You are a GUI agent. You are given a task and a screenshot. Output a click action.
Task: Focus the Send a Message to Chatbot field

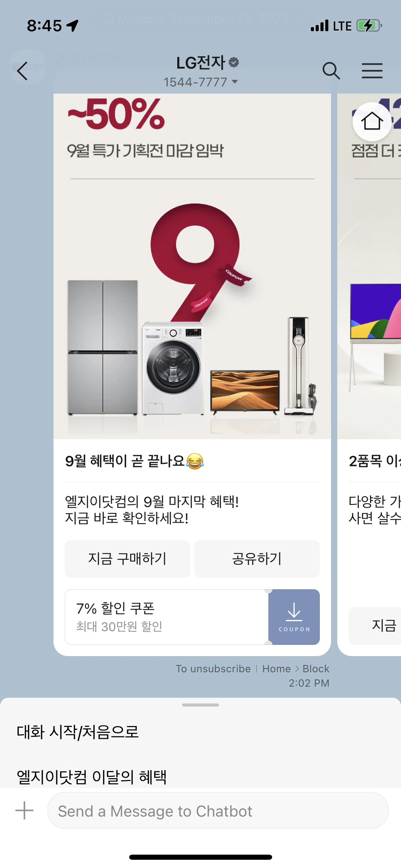pos(218,811)
